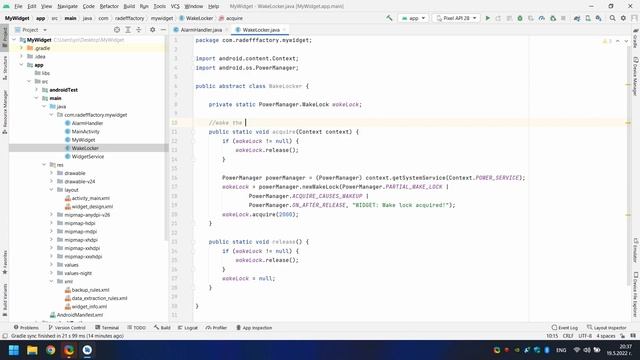Open the VCS menu
Viewport: 640px width, 360px height.
175,6
